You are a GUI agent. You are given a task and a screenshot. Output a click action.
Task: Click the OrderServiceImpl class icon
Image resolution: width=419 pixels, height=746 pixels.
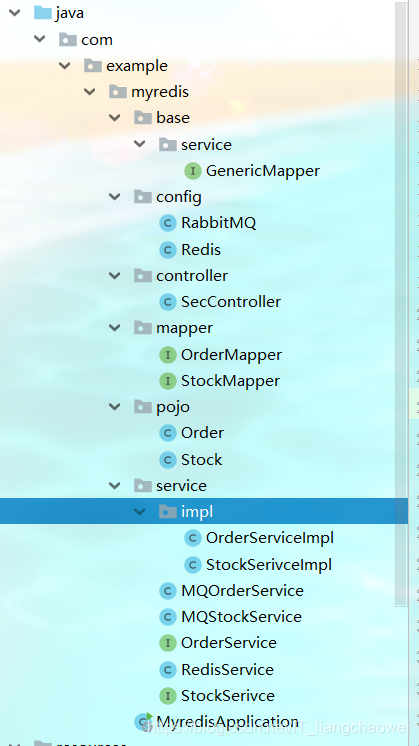(x=192, y=538)
